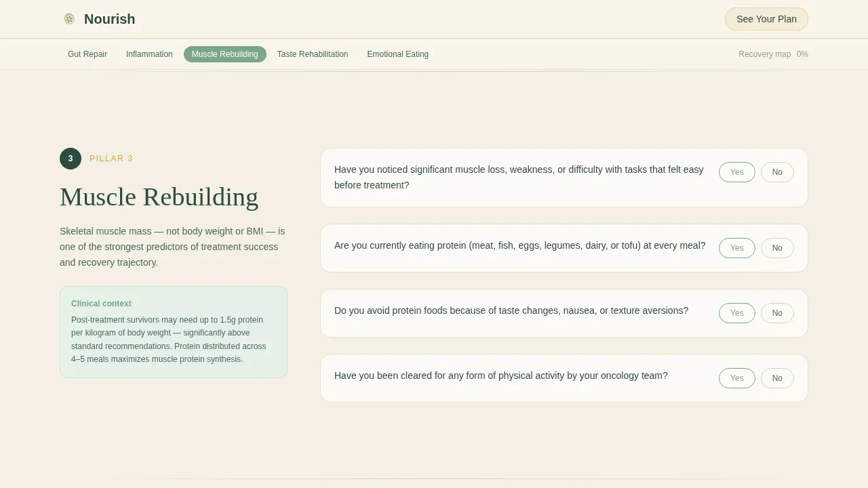Viewport: 868px width, 488px height.
Task: Go to the Emotional Eating tab
Action: tap(398, 54)
